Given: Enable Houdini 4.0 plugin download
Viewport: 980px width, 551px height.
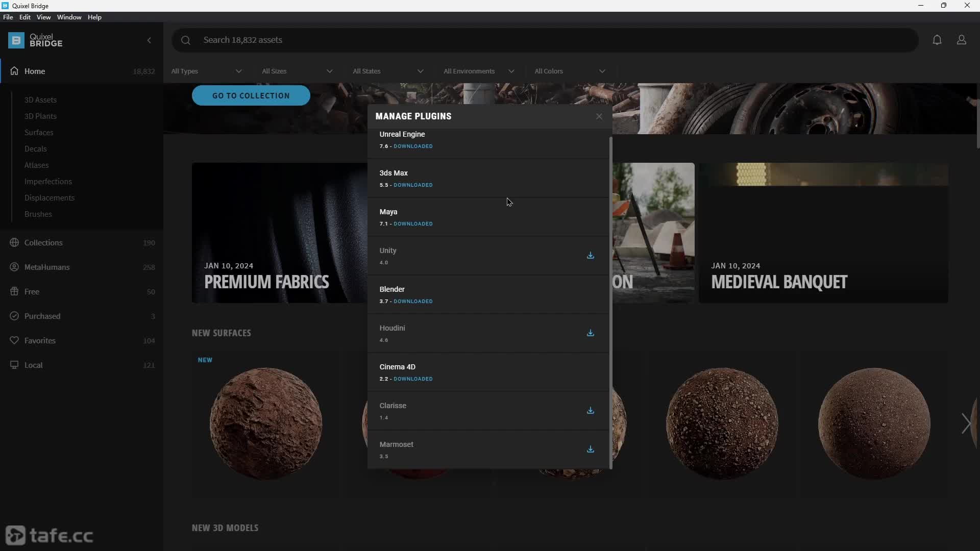Looking at the screenshot, I should 590,332.
